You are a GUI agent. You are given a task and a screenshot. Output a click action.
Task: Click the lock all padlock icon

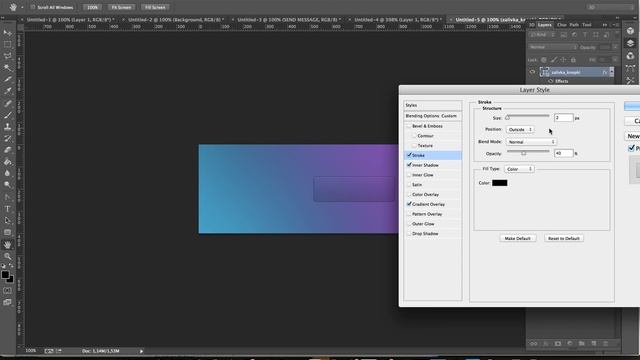[x=573, y=60]
